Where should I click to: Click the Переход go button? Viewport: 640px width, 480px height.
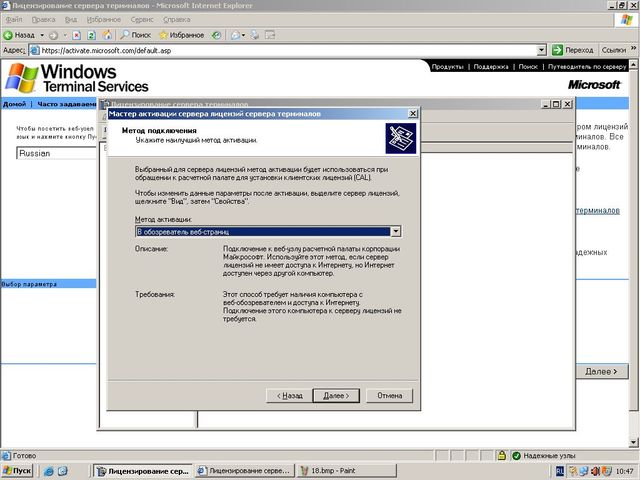click(x=573, y=50)
